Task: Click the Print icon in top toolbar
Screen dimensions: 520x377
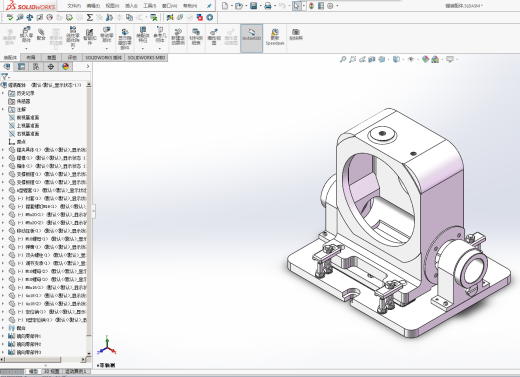Action: [x=268, y=6]
